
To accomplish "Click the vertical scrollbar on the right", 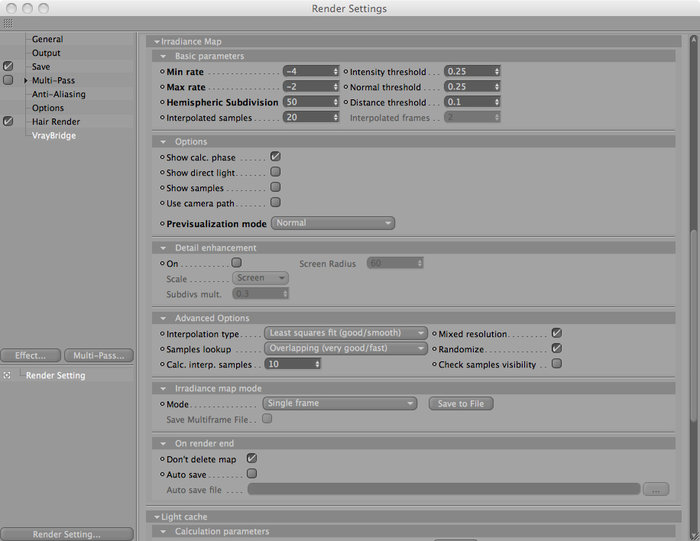I will pyautogui.click(x=693, y=286).
